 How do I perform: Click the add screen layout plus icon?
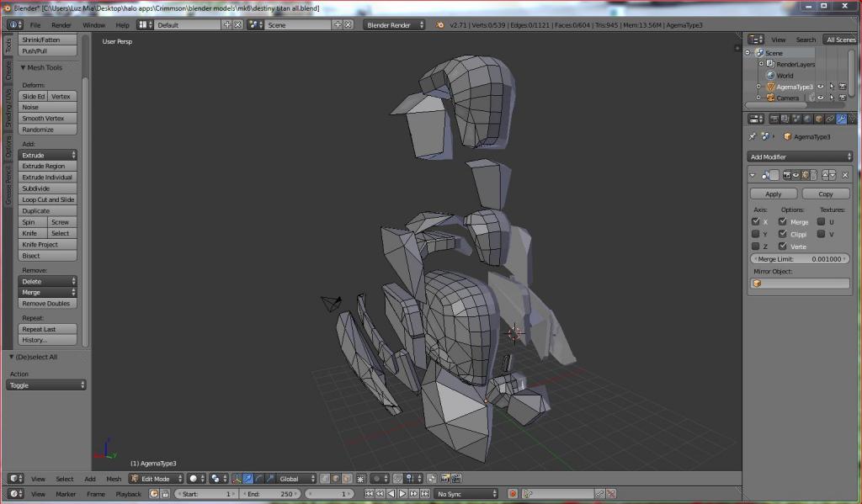click(227, 25)
